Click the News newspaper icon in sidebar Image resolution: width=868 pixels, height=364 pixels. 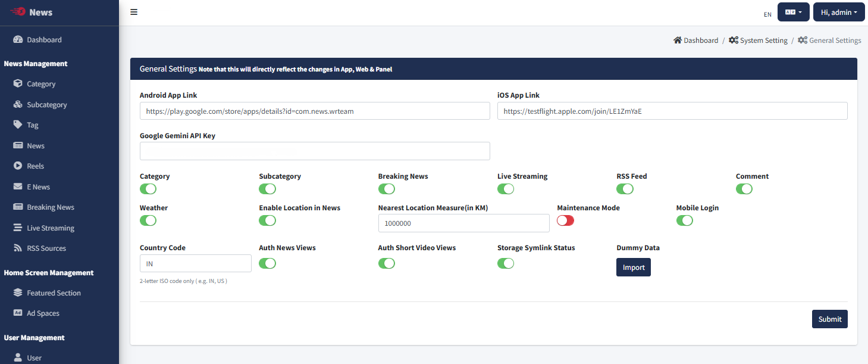[x=18, y=145]
